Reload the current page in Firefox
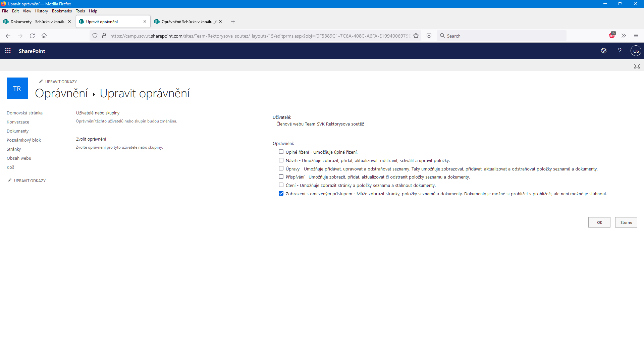Viewport: 644px width, 349px height. click(32, 36)
